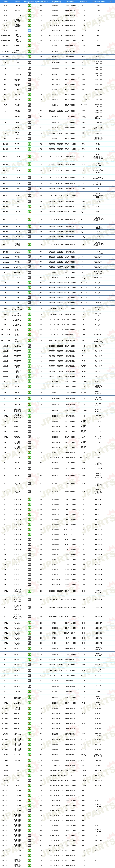Click the ALMERA model cell

[17, 346]
